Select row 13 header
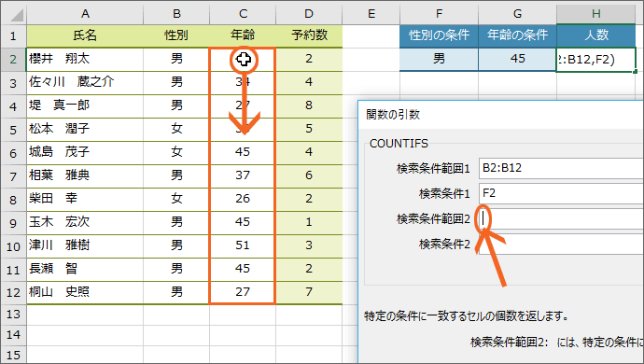This screenshot has height=364, width=644. [x=13, y=315]
